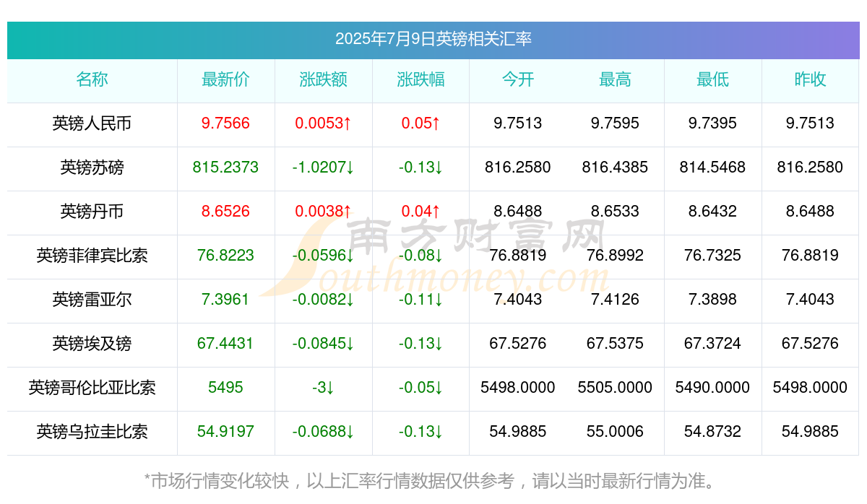Click the row name 英镑菲律宾比索
This screenshot has width=867, height=504.
(92, 256)
